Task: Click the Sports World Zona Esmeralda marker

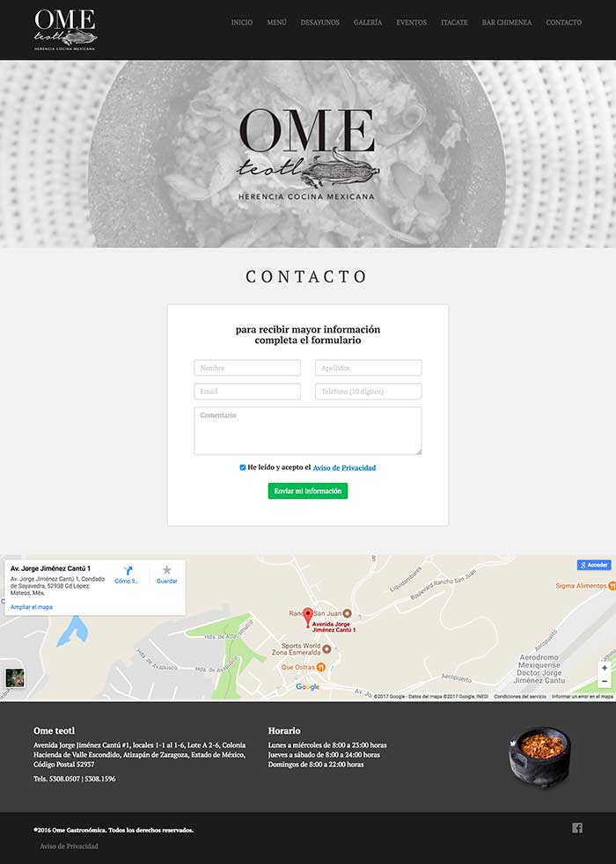Action: click(326, 649)
